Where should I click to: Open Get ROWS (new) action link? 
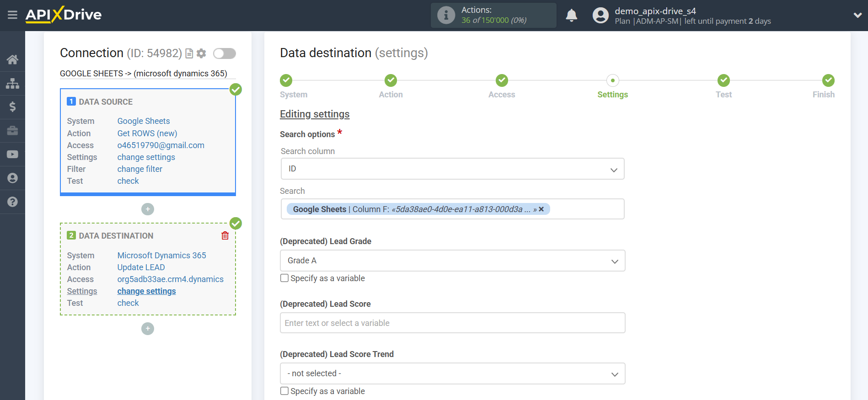click(x=147, y=133)
